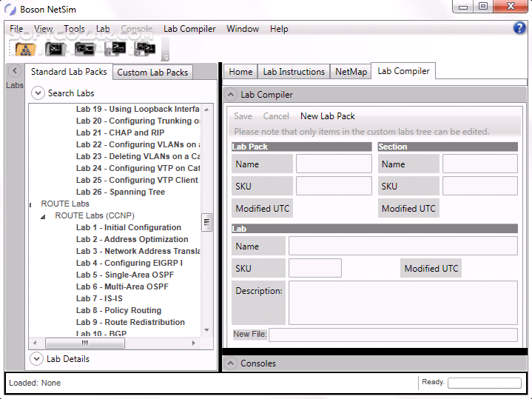Click the save multi-device config icon
532x399 pixels.
(144, 50)
